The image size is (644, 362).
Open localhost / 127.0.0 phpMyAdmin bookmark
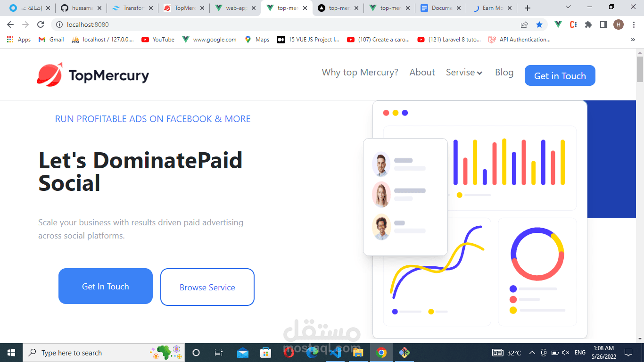[103, 40]
